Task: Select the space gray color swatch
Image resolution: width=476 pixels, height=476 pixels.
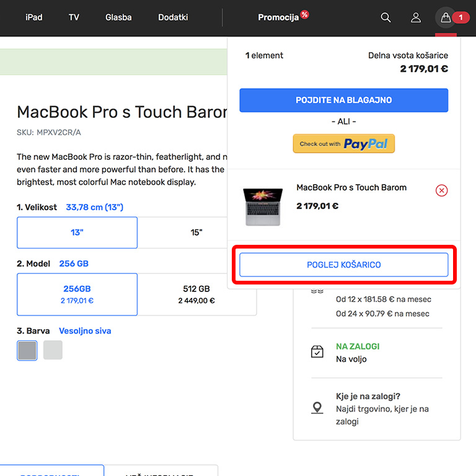Action: tap(27, 350)
